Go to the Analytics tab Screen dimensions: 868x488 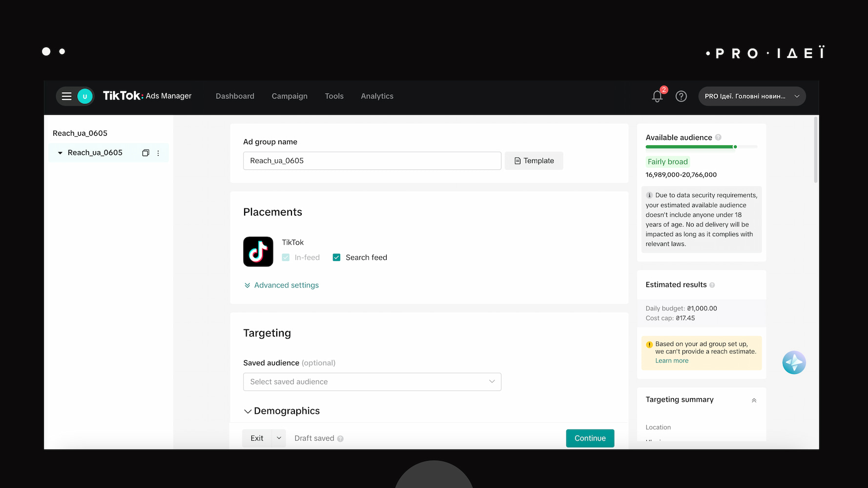[377, 96]
